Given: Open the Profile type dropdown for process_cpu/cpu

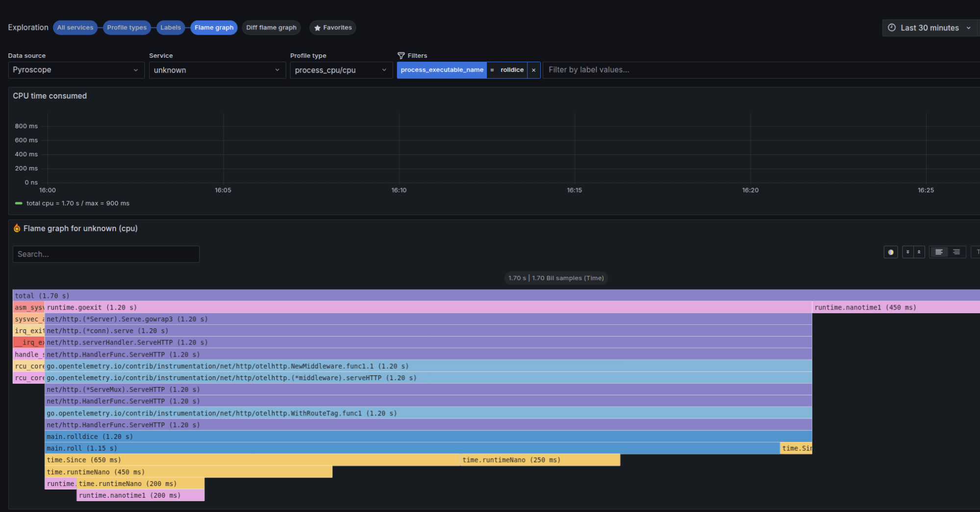Looking at the screenshot, I should point(341,70).
